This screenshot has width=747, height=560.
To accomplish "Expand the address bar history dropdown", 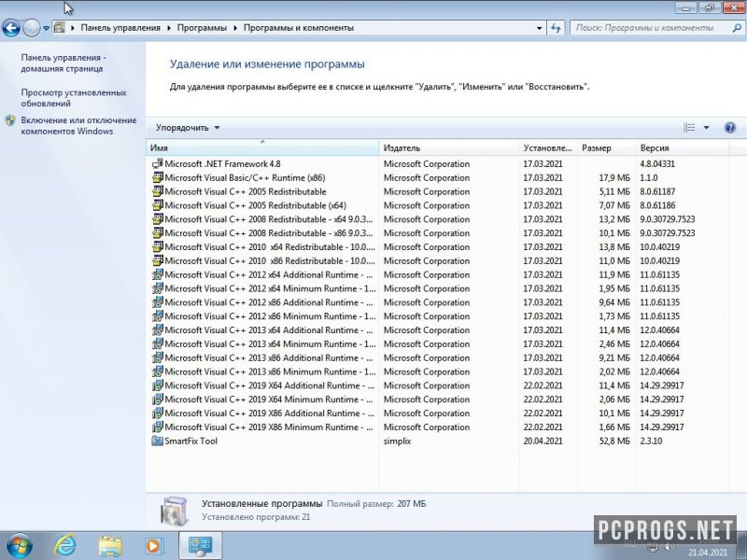I will (x=540, y=28).
